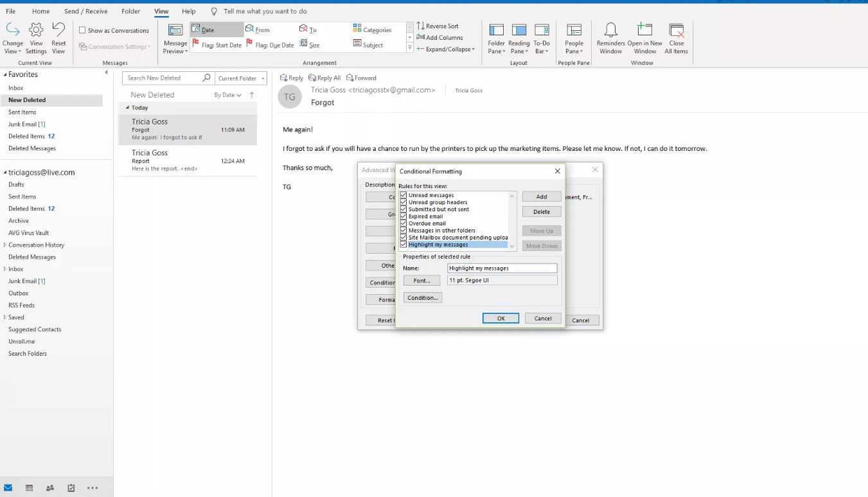The height and width of the screenshot is (497, 868).
Task: Switch to People view in navigation bar
Action: click(50, 488)
